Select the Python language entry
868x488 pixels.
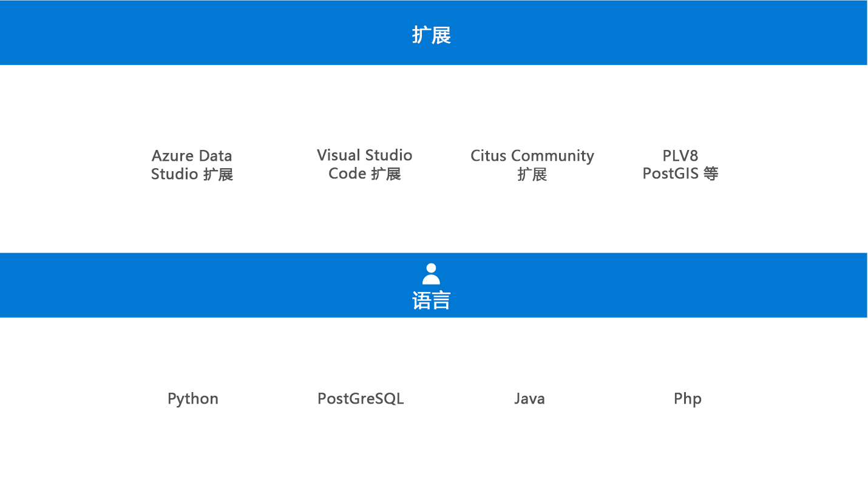click(192, 399)
